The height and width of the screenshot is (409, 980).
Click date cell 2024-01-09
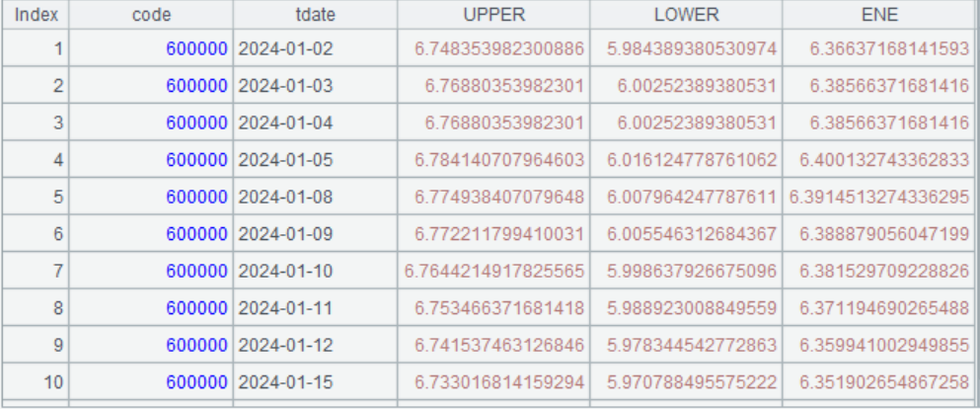pos(315,234)
